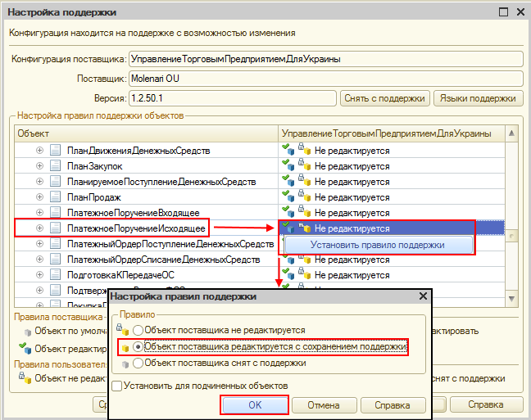Viewport: 531px width, 420px height.
Task: Select Объект поставщика не редактируется radio
Action: [138, 330]
